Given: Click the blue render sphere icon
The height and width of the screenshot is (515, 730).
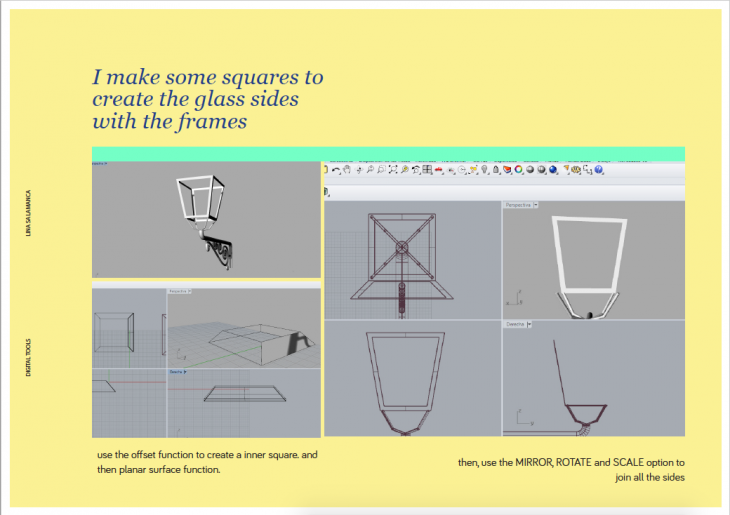Looking at the screenshot, I should (553, 170).
